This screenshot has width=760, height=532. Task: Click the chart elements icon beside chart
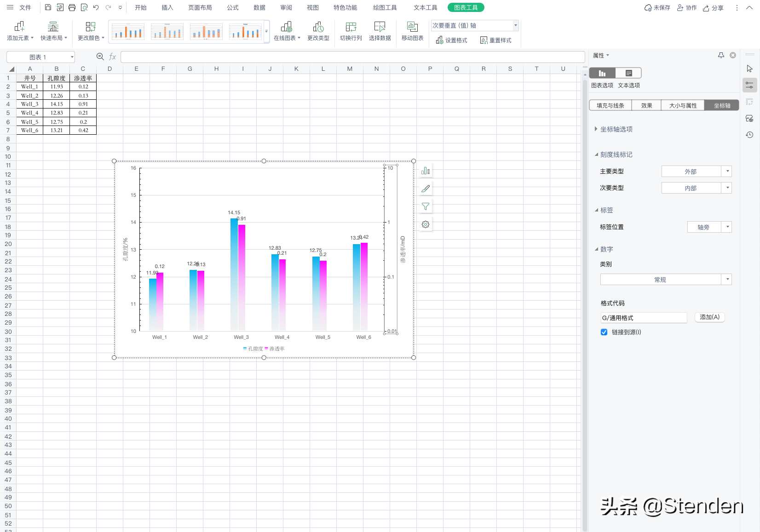[x=426, y=171]
